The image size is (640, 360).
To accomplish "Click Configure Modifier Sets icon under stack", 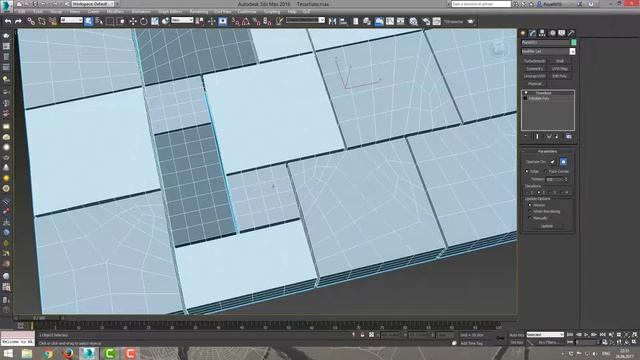I will 569,136.
